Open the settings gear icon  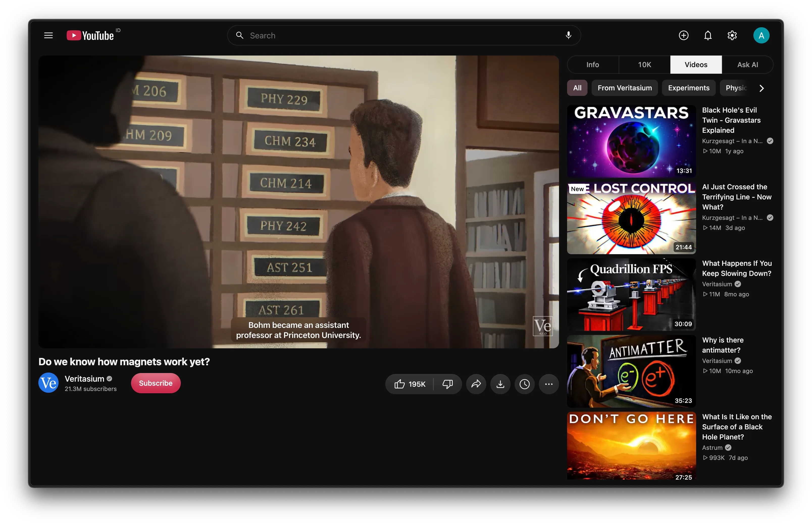click(x=732, y=35)
